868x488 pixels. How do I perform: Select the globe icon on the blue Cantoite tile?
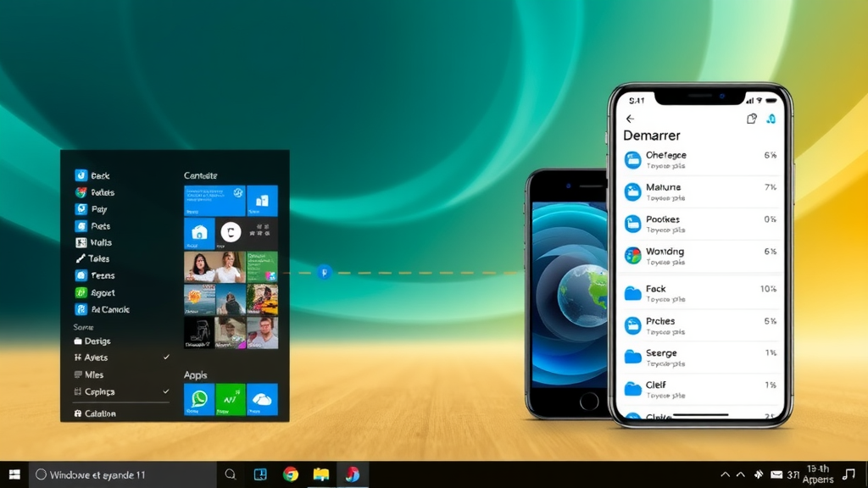pos(236,191)
